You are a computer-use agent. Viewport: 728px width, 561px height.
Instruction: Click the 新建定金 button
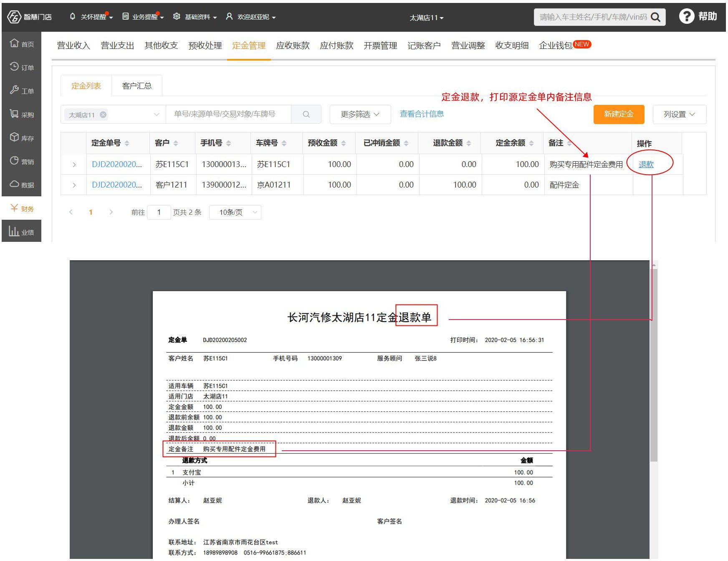[619, 114]
